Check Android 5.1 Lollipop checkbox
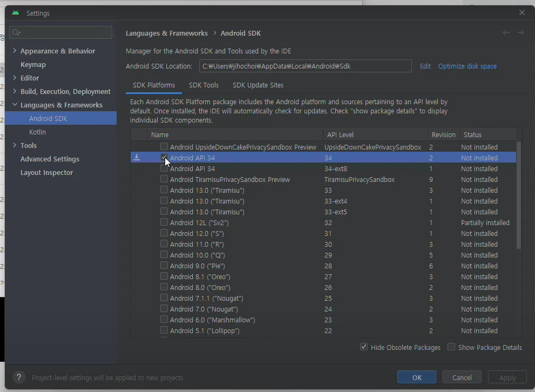Image resolution: width=535 pixels, height=392 pixels. [x=164, y=330]
